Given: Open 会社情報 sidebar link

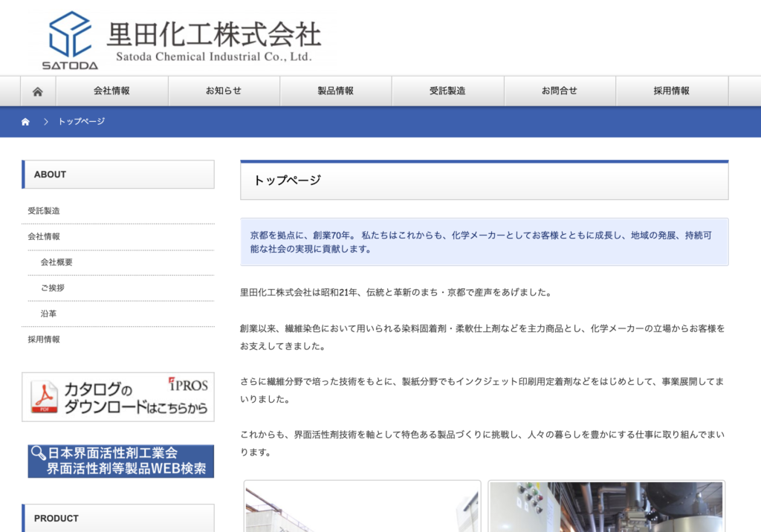Looking at the screenshot, I should pyautogui.click(x=44, y=236).
